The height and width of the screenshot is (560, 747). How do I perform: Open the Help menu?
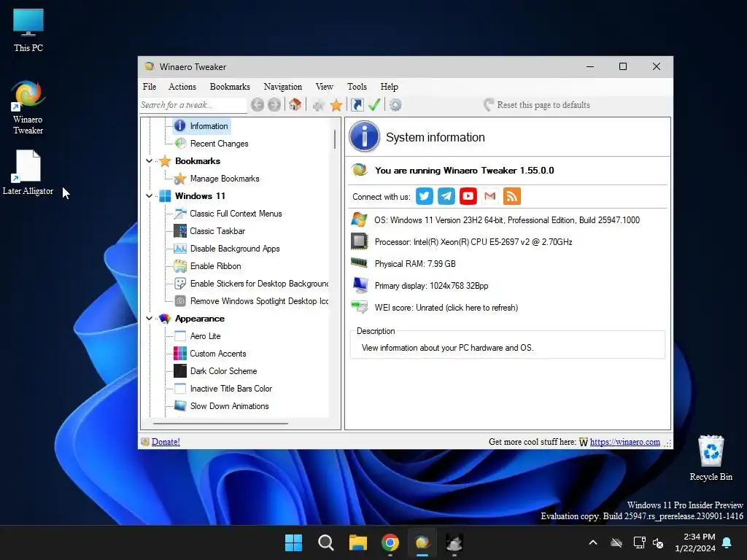[x=390, y=87]
